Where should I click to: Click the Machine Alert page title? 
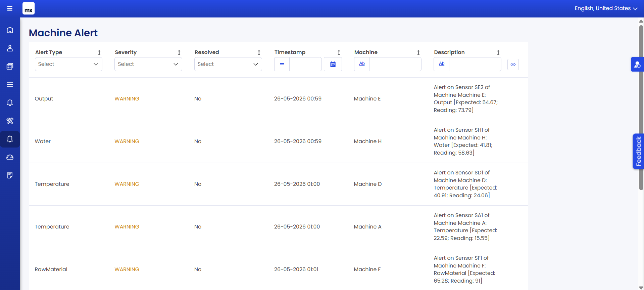pos(63,33)
